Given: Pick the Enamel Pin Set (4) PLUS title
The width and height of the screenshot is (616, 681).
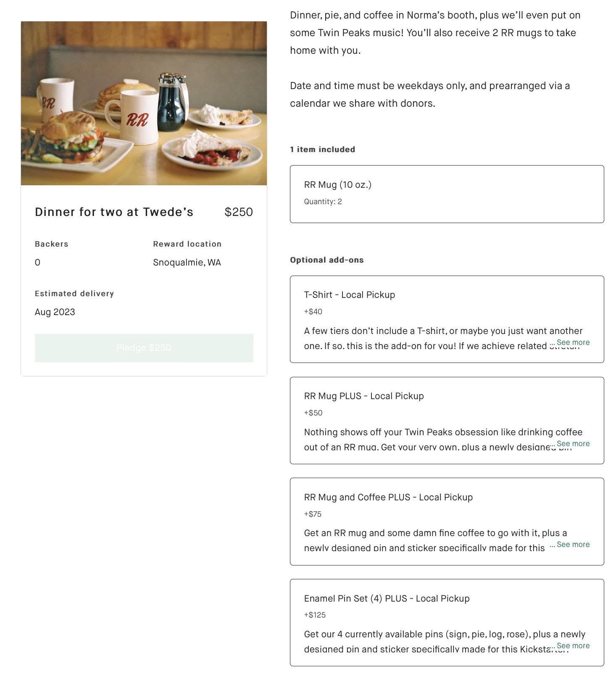Looking at the screenshot, I should click(x=387, y=599).
